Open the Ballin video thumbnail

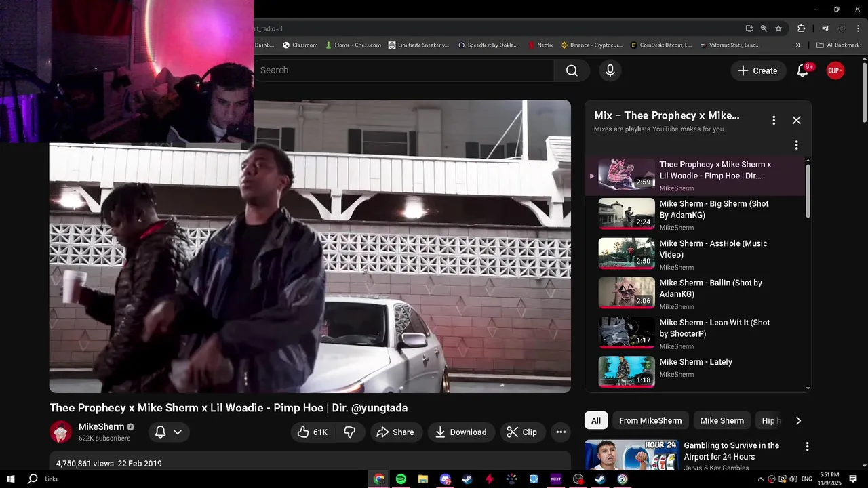click(627, 293)
